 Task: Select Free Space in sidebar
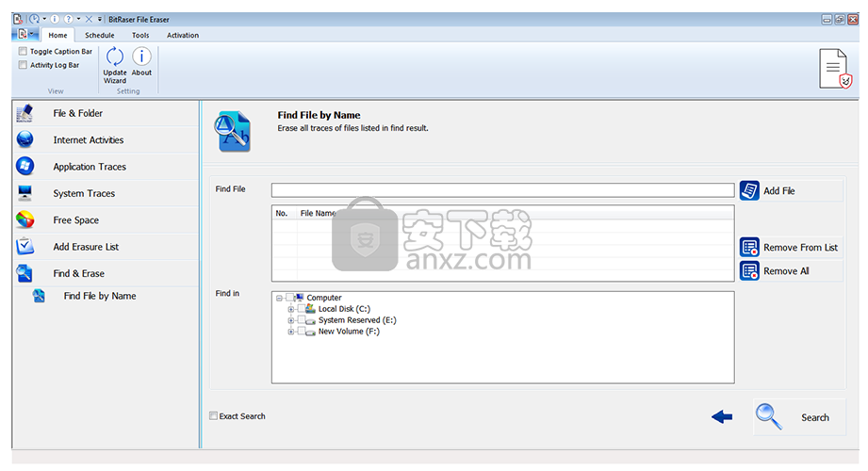coord(106,219)
